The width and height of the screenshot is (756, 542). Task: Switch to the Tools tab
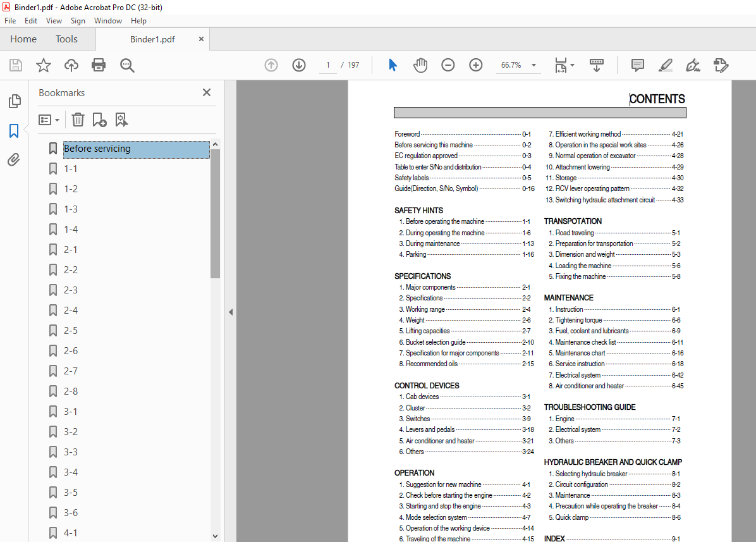66,39
